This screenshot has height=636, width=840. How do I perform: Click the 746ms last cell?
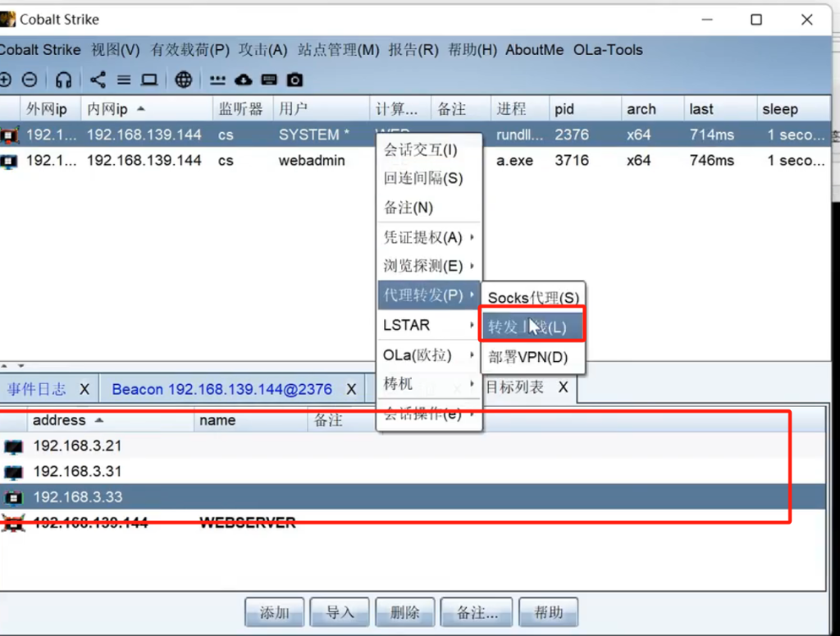pos(712,161)
